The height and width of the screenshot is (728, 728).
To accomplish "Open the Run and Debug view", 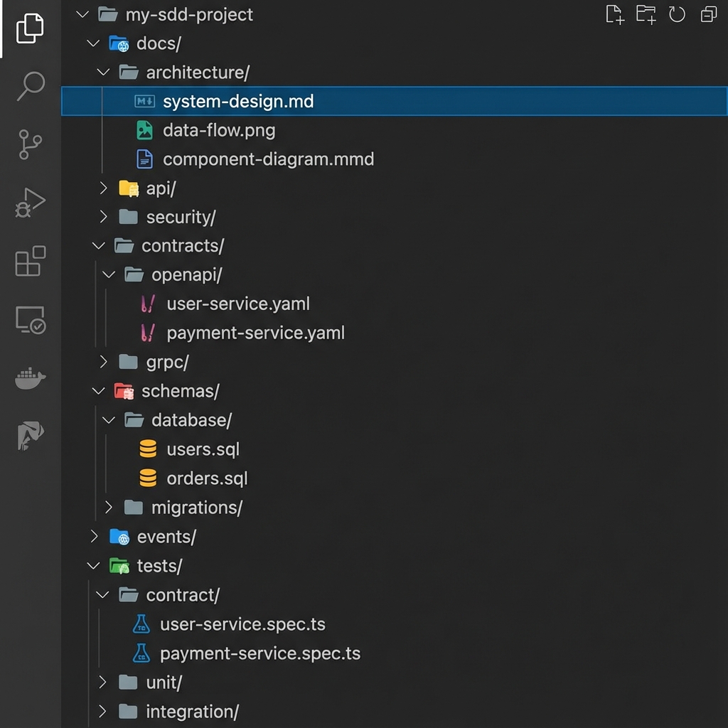I will click(29, 203).
